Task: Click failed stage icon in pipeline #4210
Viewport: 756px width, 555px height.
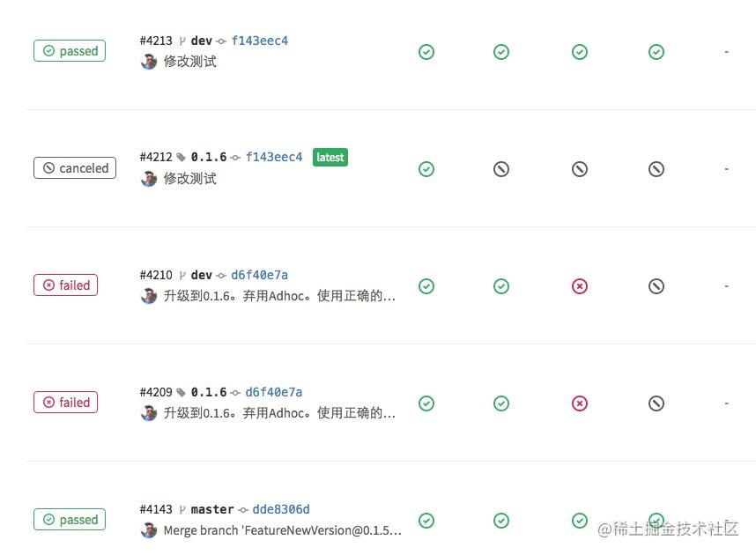Action: [580, 286]
